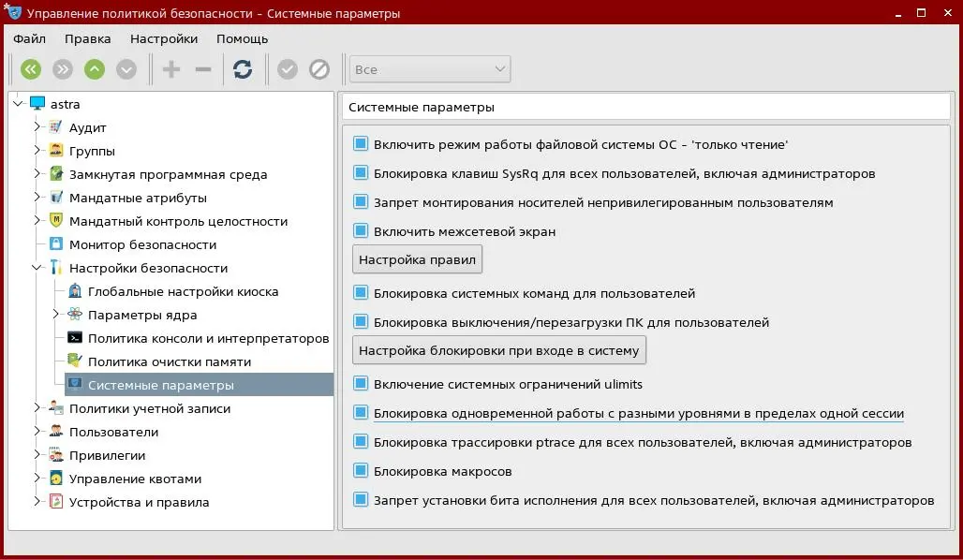Toggle SysRq keys blocking checkbox
This screenshot has height=560, width=963.
pos(361,172)
